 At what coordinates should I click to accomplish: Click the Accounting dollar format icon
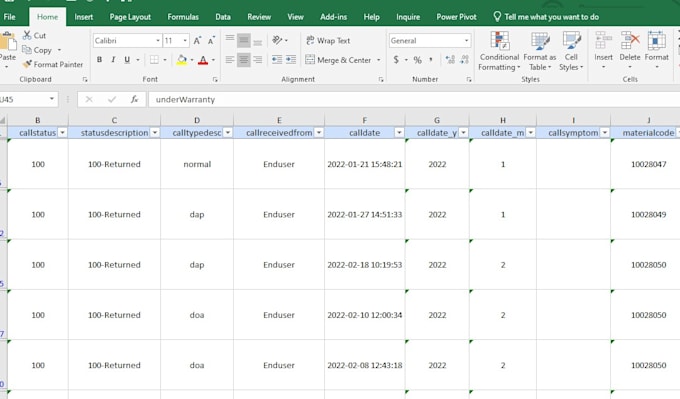coord(396,60)
